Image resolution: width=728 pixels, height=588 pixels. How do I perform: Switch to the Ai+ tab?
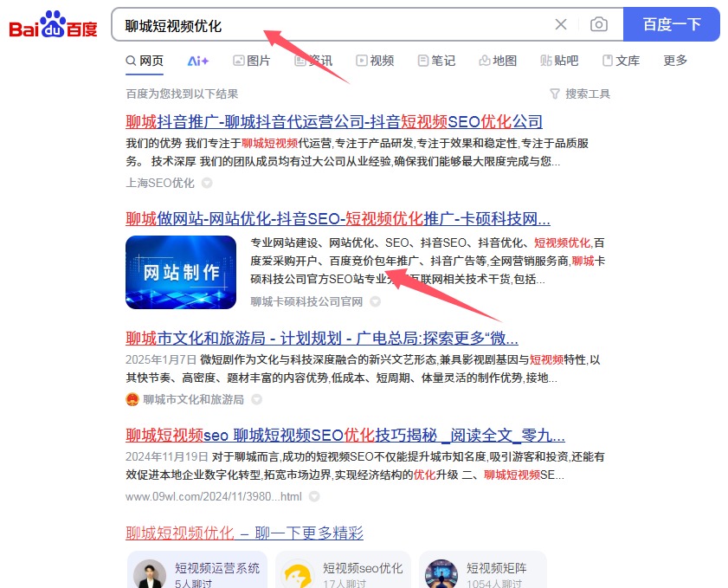(198, 61)
